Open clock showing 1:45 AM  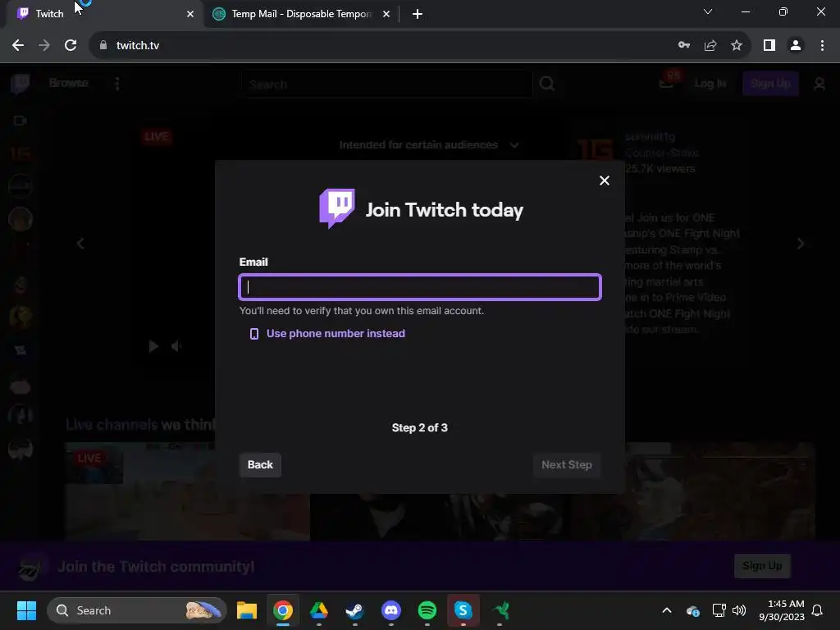782,610
